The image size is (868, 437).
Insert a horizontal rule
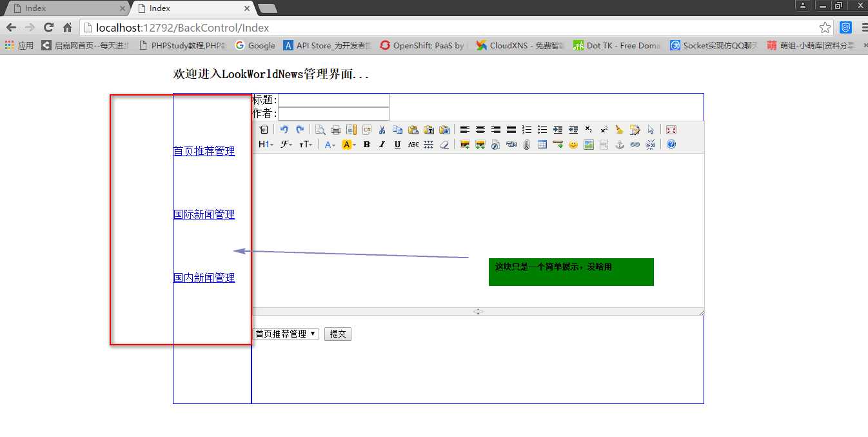tap(558, 145)
